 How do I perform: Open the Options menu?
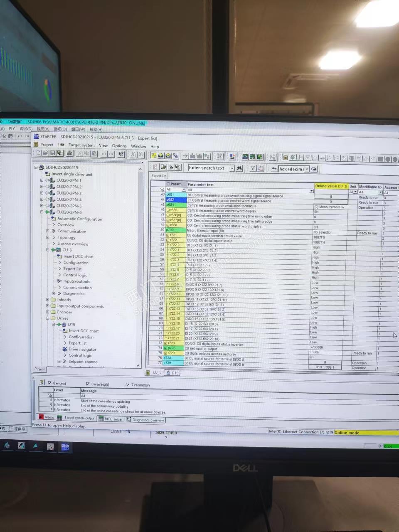click(119, 146)
